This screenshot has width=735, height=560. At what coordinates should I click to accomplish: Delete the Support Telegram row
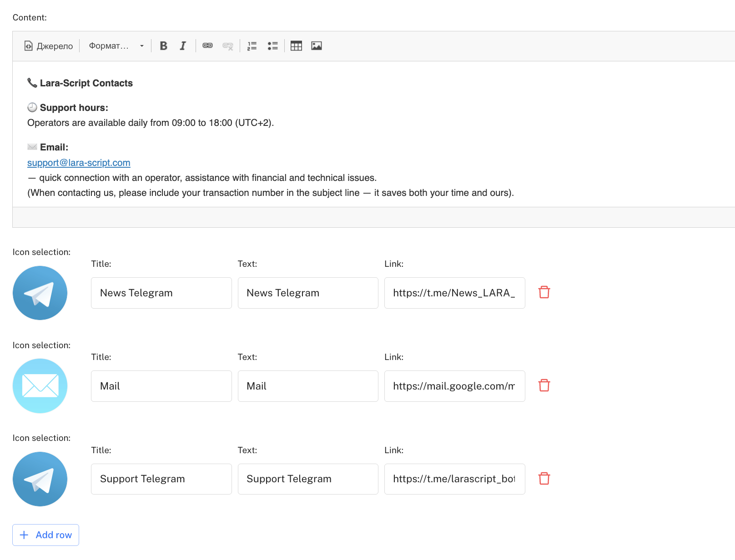[x=544, y=479]
